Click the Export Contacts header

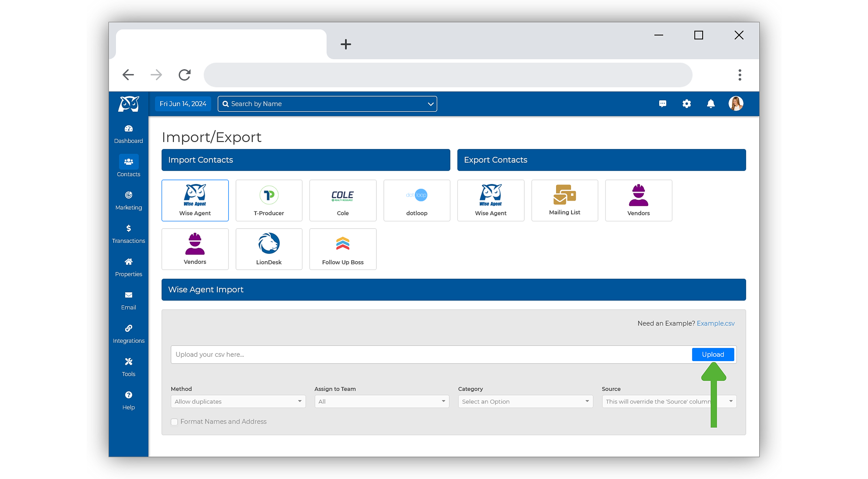601,160
